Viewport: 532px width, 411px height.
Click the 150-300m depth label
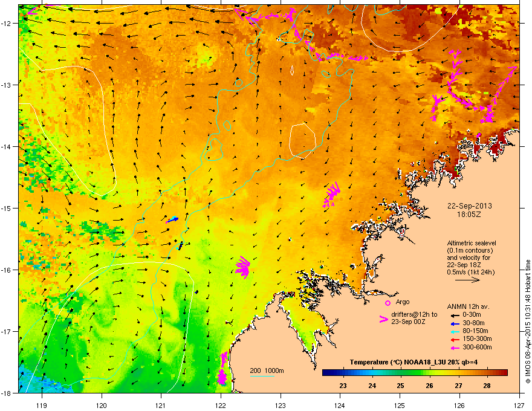[x=477, y=338]
